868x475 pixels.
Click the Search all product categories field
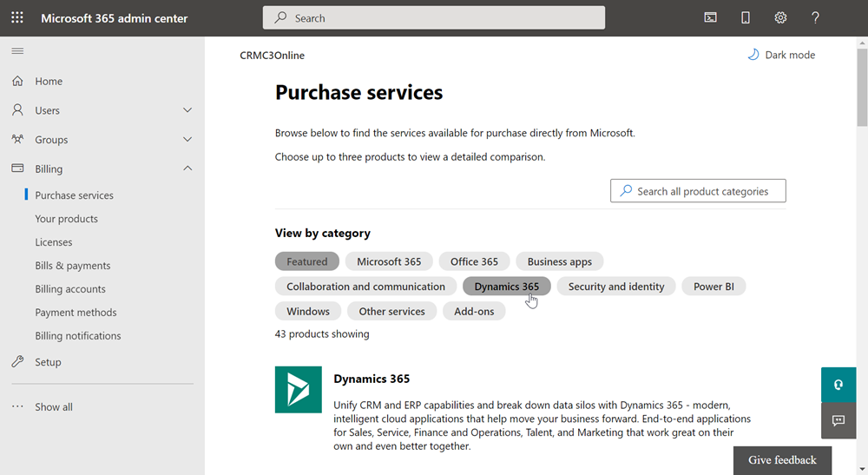point(699,191)
